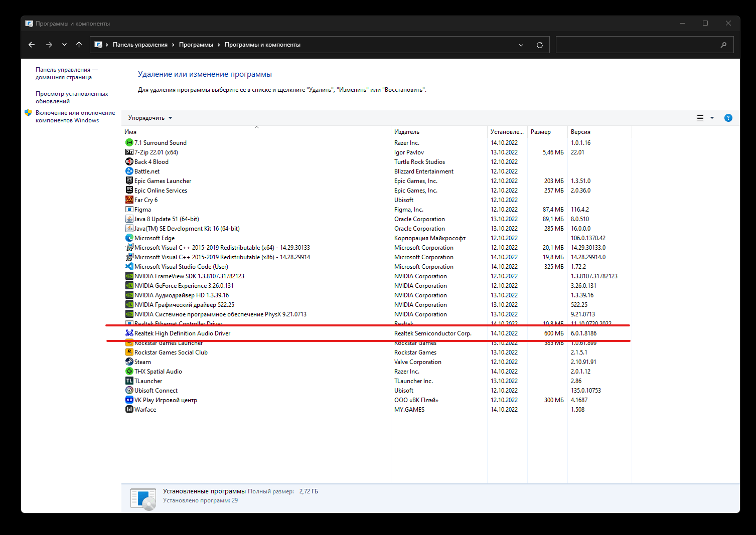Click the 600 МБ size cell

tap(554, 333)
